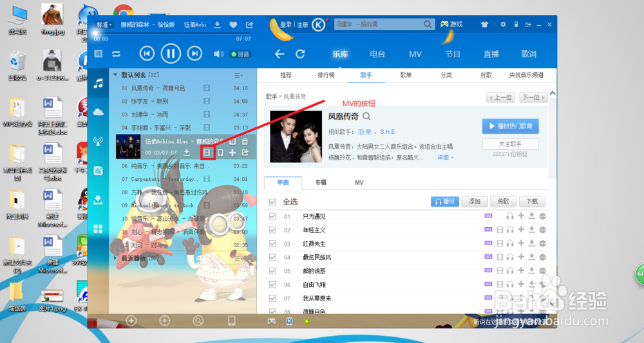
Task: Uncheck the song 郎的诱惑 checkbox
Action: pos(272,271)
